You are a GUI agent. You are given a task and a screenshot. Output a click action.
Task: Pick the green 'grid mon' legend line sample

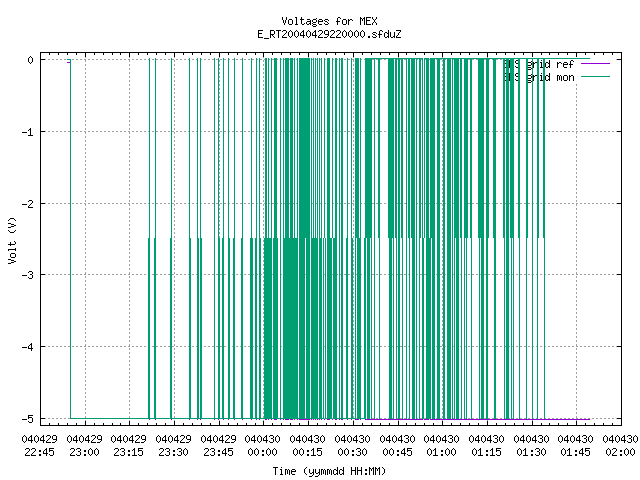[x=595, y=77]
